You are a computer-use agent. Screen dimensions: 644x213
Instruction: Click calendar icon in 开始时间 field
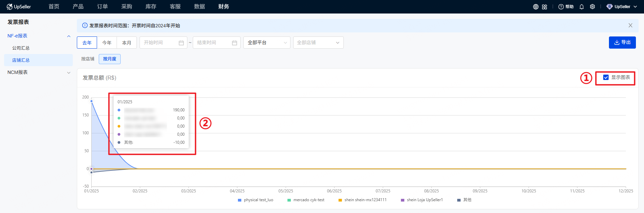pyautogui.click(x=181, y=43)
